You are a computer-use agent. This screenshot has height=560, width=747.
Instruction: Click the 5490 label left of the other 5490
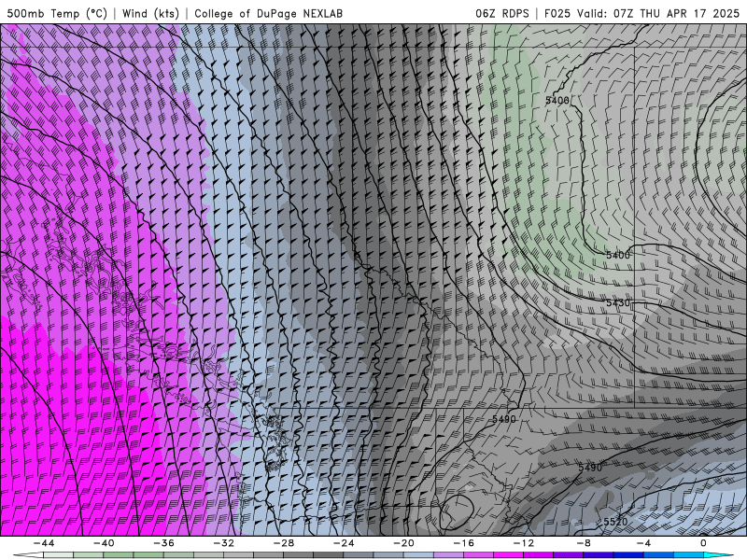coord(504,419)
